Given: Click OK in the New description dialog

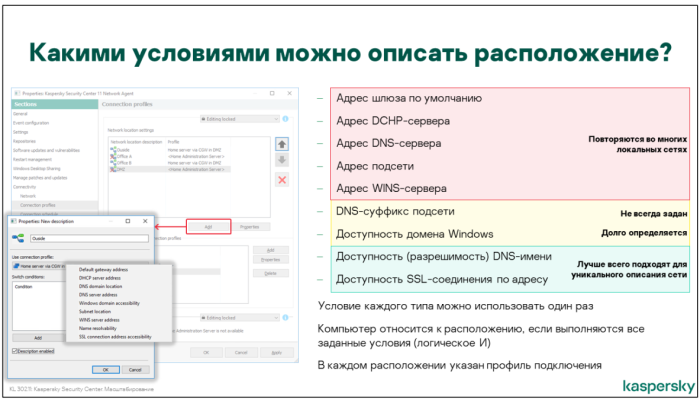Looking at the screenshot, I should click(106, 370).
